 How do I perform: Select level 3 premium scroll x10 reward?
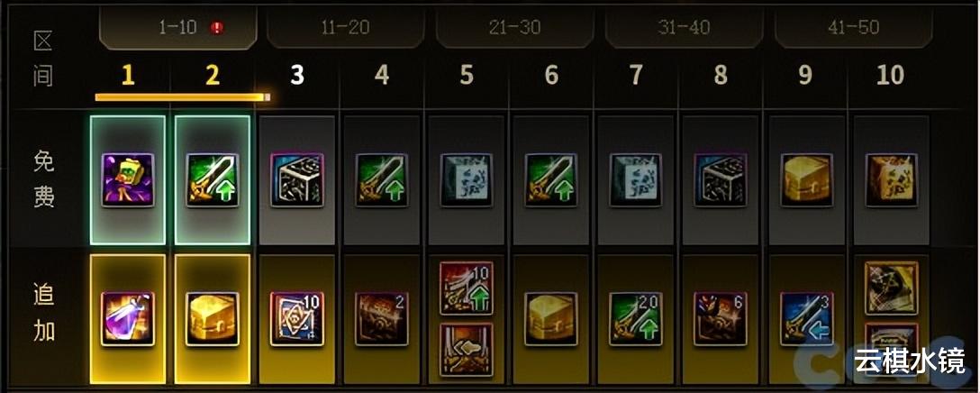pos(297,318)
